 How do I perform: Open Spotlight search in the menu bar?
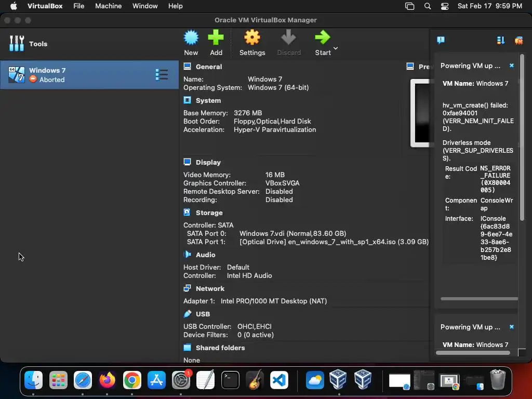click(428, 6)
